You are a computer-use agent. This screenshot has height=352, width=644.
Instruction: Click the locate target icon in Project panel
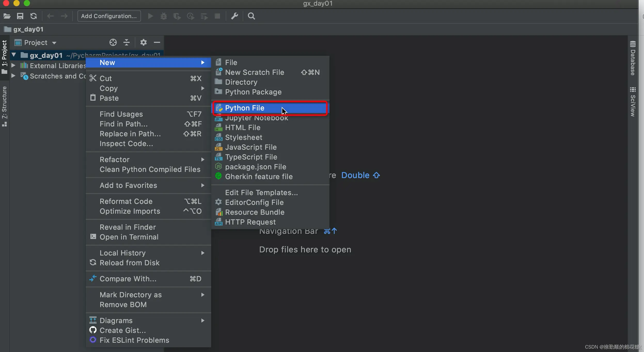[x=113, y=42]
